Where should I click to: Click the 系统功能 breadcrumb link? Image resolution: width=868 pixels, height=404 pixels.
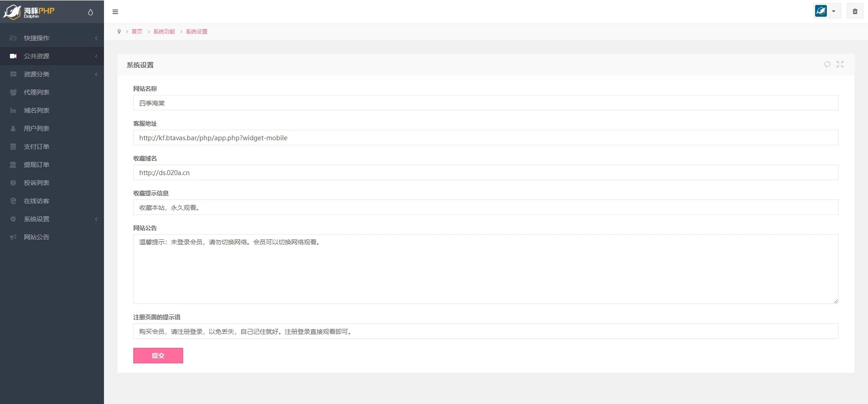(x=164, y=32)
